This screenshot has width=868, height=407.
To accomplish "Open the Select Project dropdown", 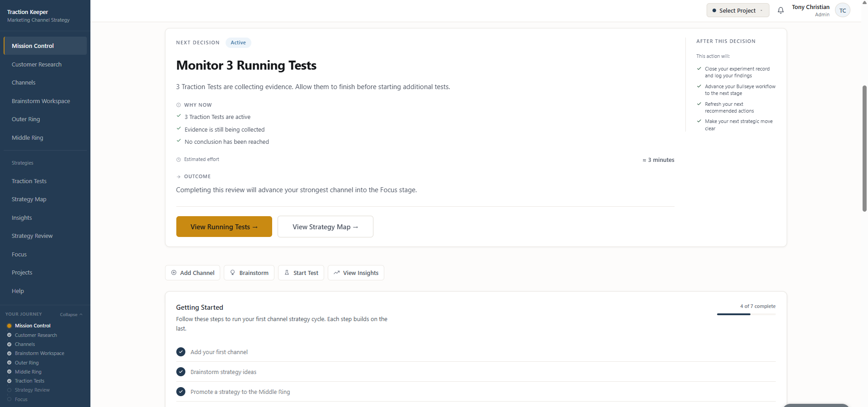I will click(738, 10).
